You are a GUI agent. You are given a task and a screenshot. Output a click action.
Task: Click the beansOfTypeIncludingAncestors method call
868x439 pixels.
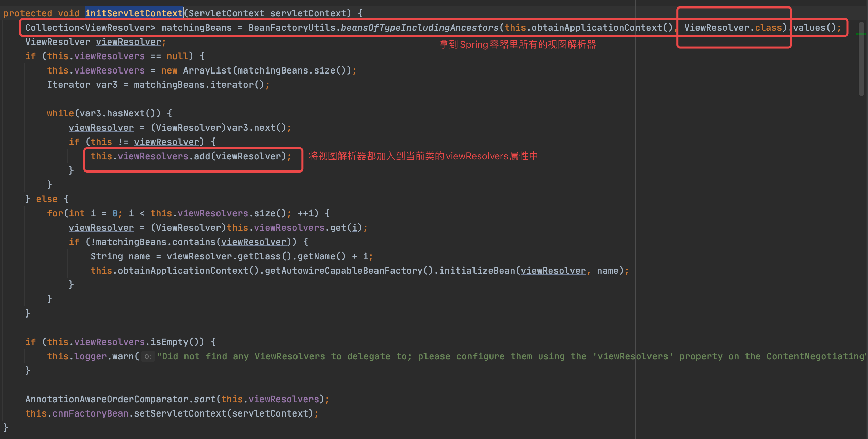[419, 28]
